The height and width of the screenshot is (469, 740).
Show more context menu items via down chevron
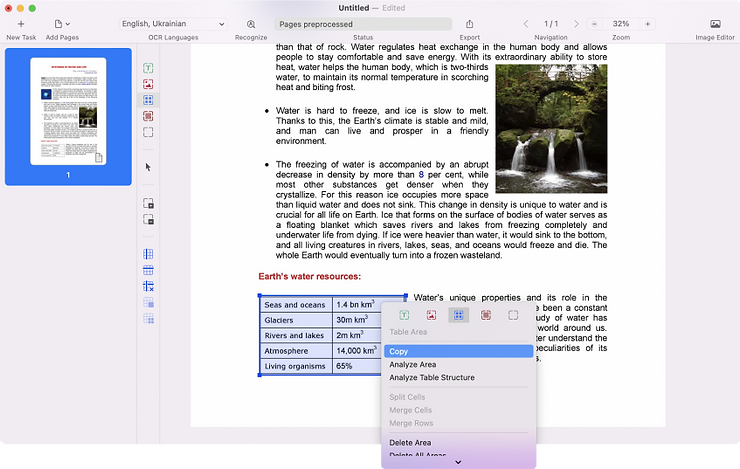[x=458, y=462]
